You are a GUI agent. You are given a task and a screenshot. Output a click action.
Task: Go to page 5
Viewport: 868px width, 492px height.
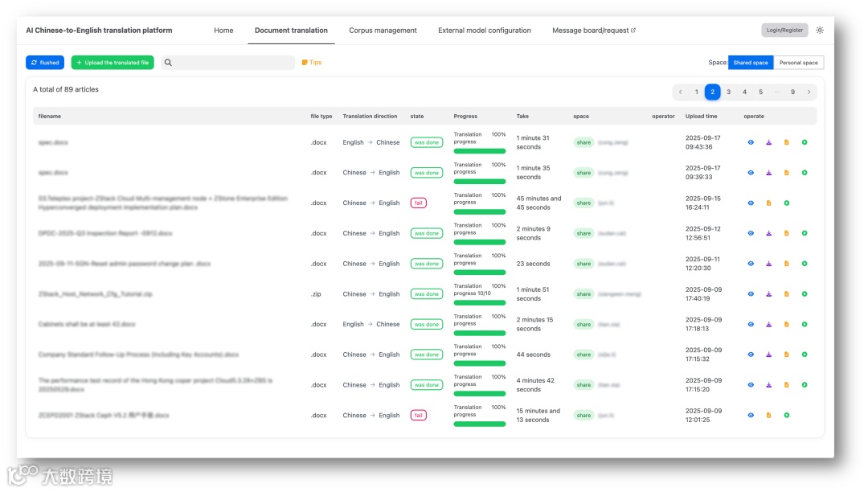click(760, 92)
